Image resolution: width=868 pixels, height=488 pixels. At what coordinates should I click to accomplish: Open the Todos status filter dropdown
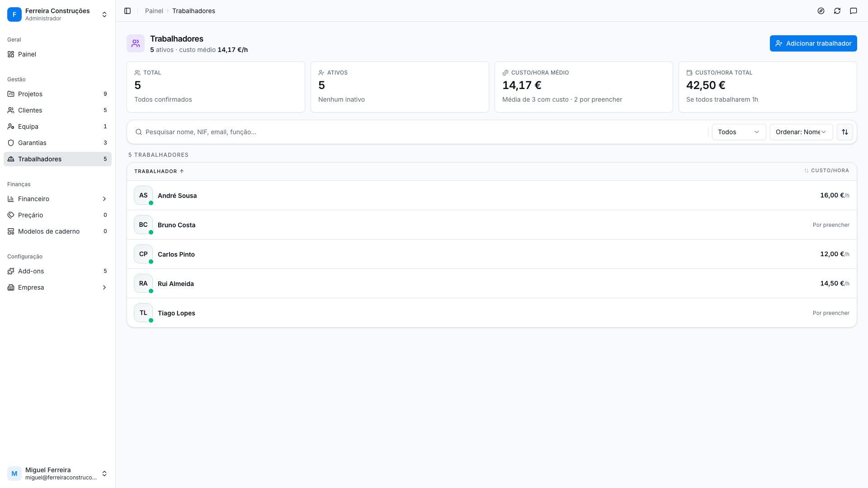[x=739, y=132]
